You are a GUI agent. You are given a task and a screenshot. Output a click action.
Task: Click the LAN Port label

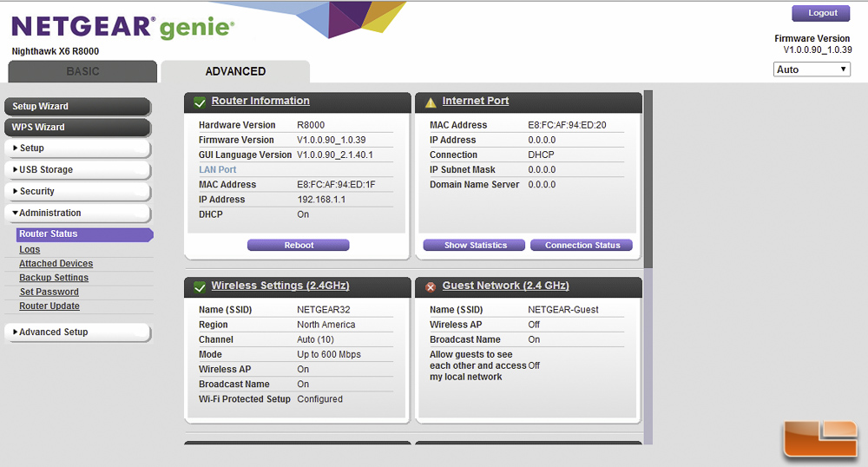[218, 170]
